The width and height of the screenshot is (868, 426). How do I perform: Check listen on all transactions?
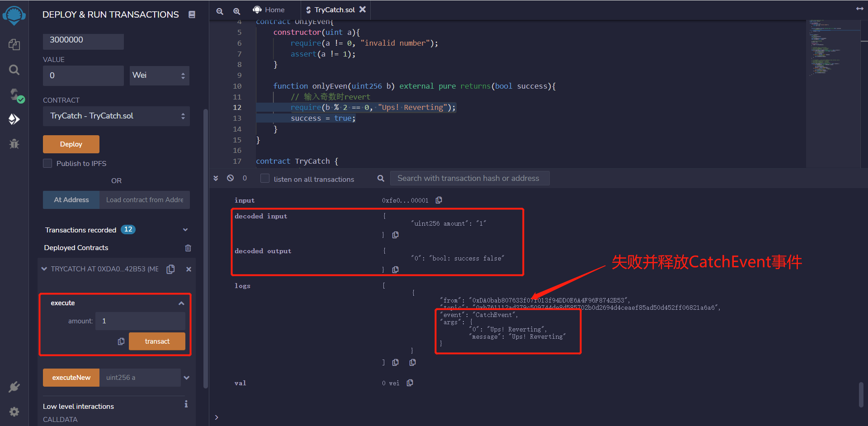click(265, 179)
